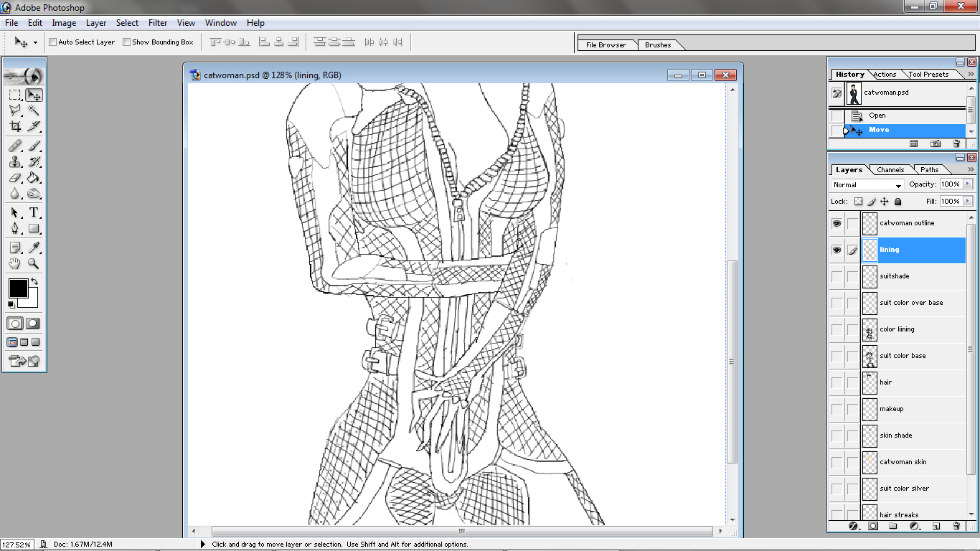The image size is (980, 551).
Task: Activate the Eyedropper tool
Action: [34, 248]
